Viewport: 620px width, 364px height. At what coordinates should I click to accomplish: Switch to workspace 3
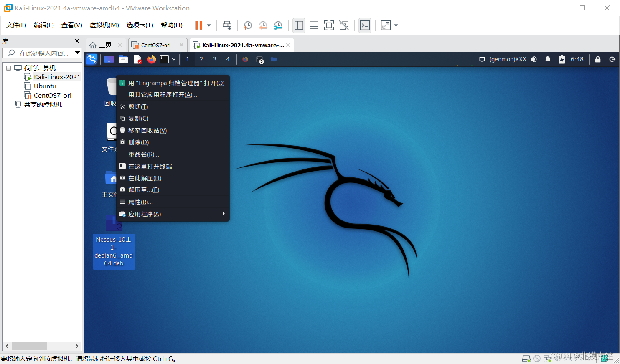click(215, 59)
